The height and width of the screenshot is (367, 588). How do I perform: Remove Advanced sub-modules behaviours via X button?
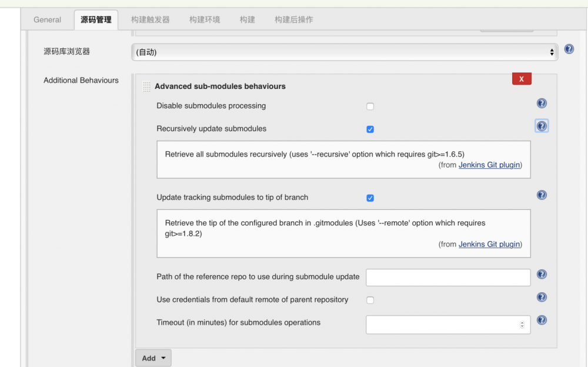[x=522, y=78]
